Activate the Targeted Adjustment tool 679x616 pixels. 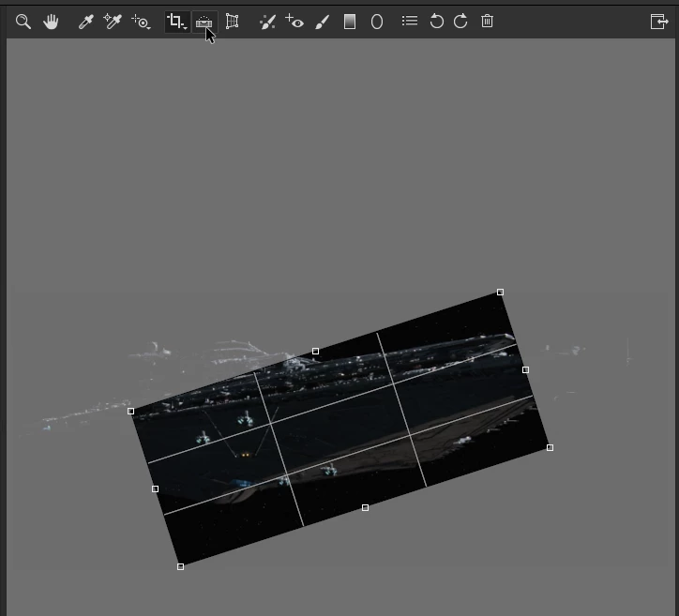pos(141,22)
